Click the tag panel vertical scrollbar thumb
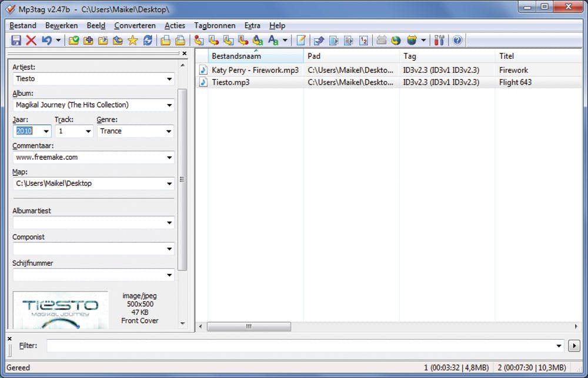Viewport: 588px width, 378px height. tap(182, 180)
